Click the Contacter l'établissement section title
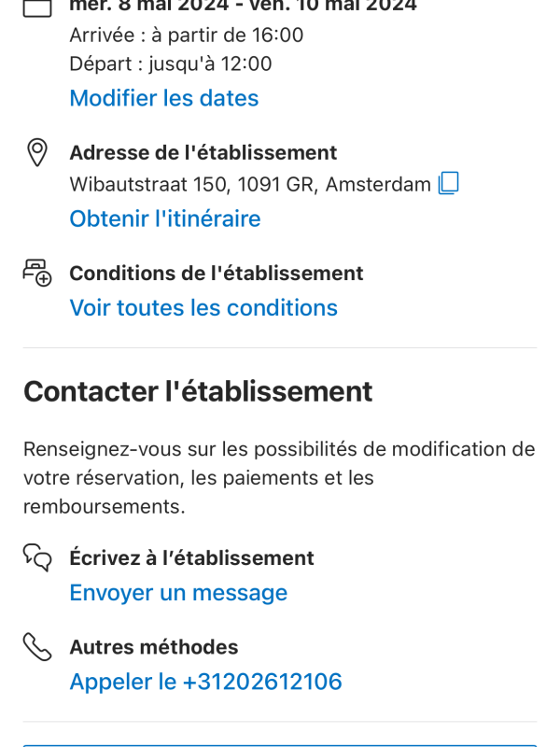This screenshot has height=747, width=560. pyautogui.click(x=198, y=391)
